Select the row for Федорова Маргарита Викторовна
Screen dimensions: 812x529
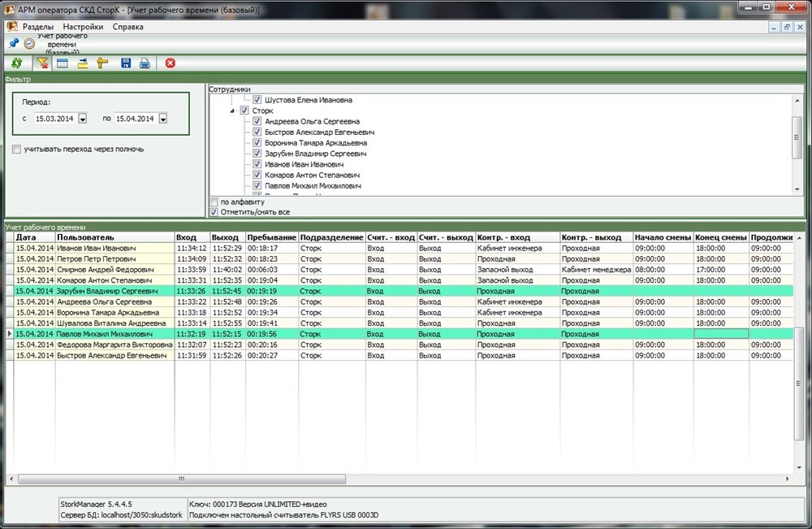[x=404, y=345]
